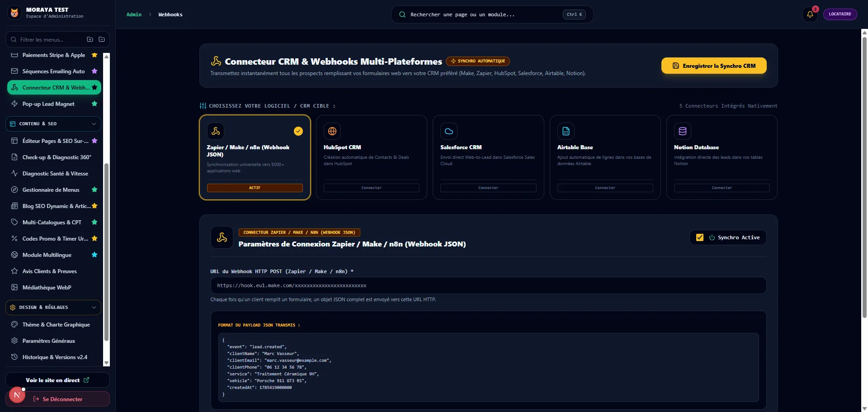This screenshot has height=412, width=868.
Task: Click the webhook icon beside Paramètres de Connexion
Action: pos(222,237)
